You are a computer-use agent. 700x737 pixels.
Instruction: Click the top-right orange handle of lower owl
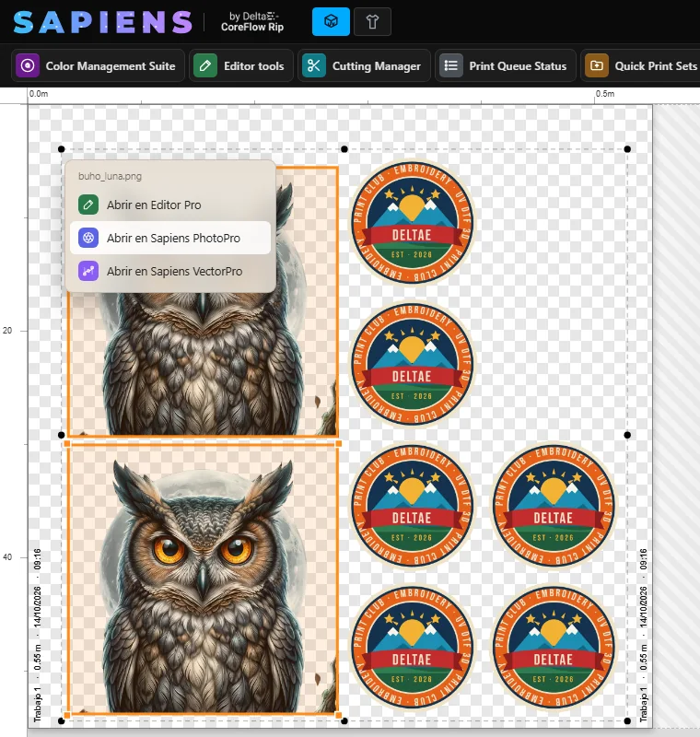pos(338,444)
